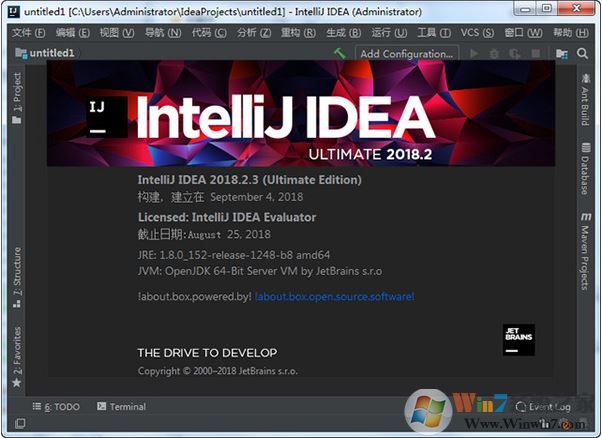This screenshot has width=602, height=438.
Task: Open the 1: Project tool window tab
Action: click(x=17, y=98)
